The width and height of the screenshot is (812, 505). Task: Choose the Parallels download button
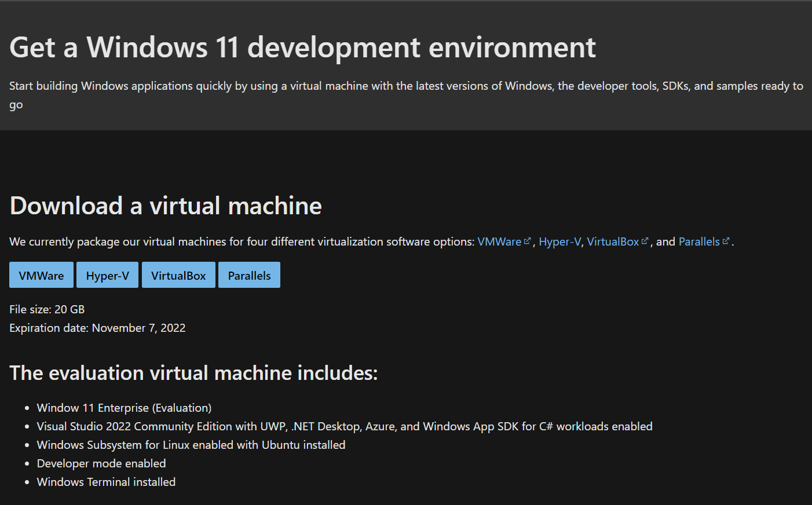pyautogui.click(x=249, y=275)
